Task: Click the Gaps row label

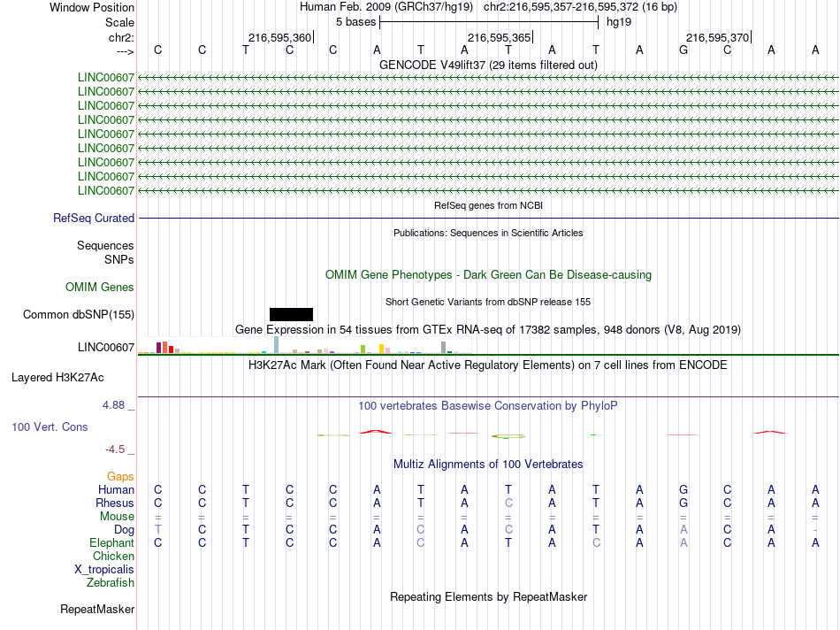Action: click(120, 477)
